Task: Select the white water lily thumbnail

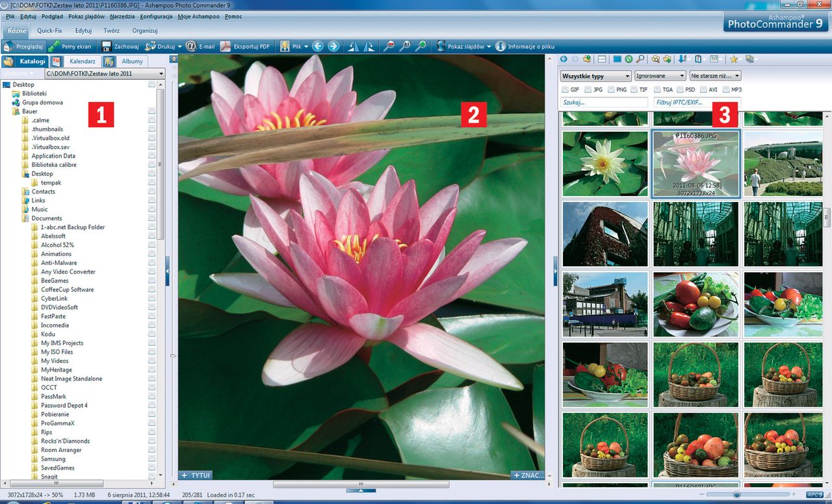Action: click(604, 163)
